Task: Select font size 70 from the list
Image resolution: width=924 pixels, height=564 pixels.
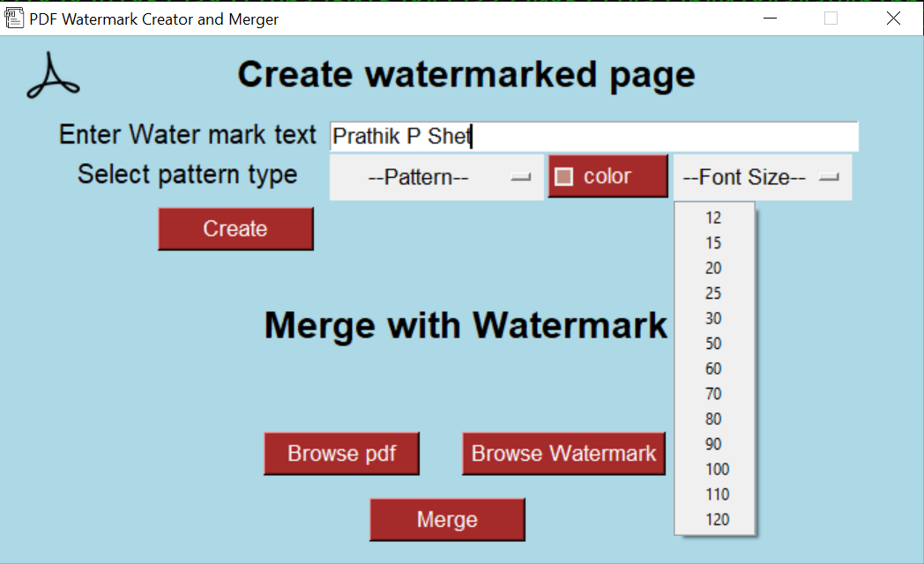Action: click(x=713, y=393)
